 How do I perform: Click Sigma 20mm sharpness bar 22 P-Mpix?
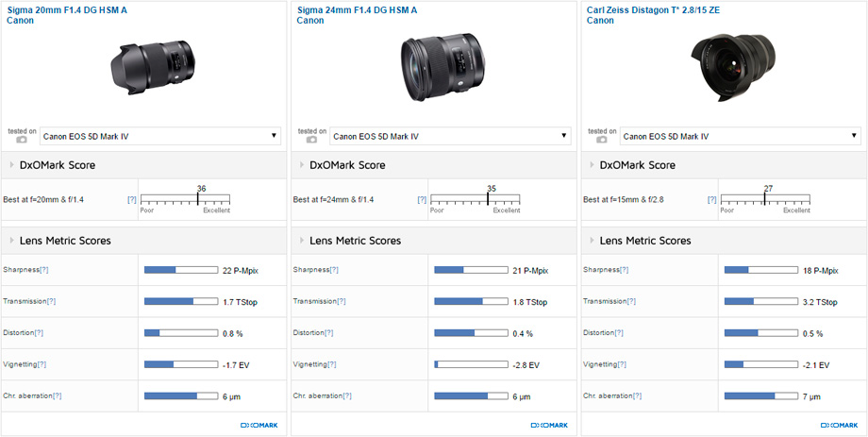(x=181, y=270)
